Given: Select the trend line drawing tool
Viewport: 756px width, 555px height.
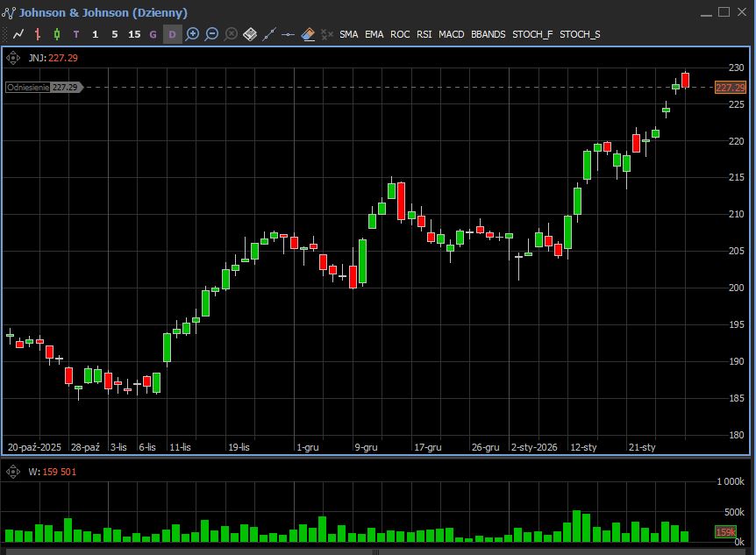Looking at the screenshot, I should click(x=269, y=34).
